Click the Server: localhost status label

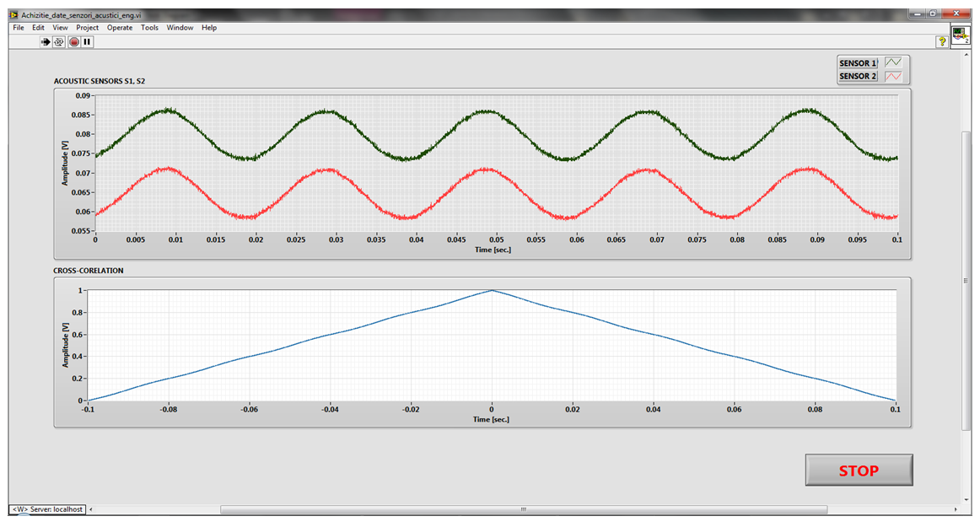(47, 509)
